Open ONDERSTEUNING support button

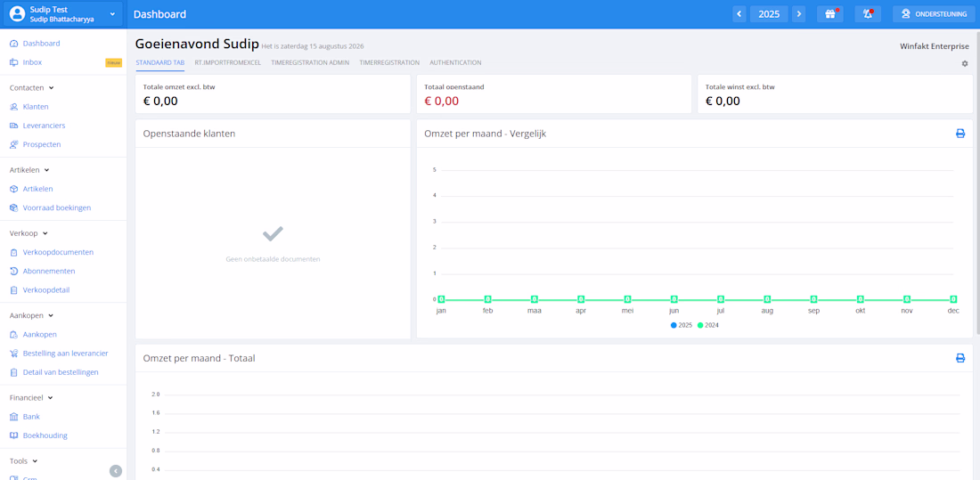point(934,13)
